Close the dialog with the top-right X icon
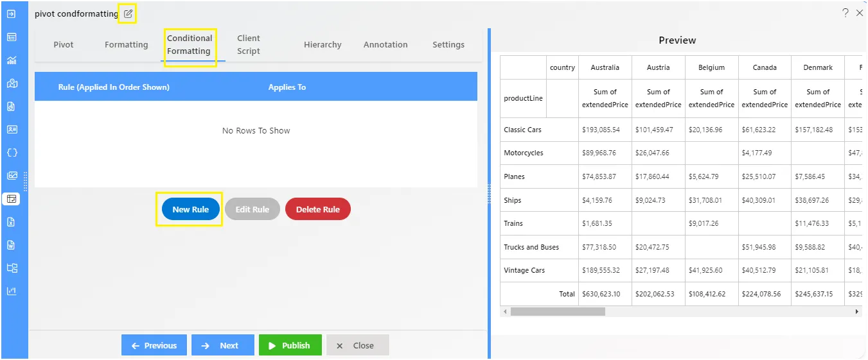The width and height of the screenshot is (868, 360). 860,13
